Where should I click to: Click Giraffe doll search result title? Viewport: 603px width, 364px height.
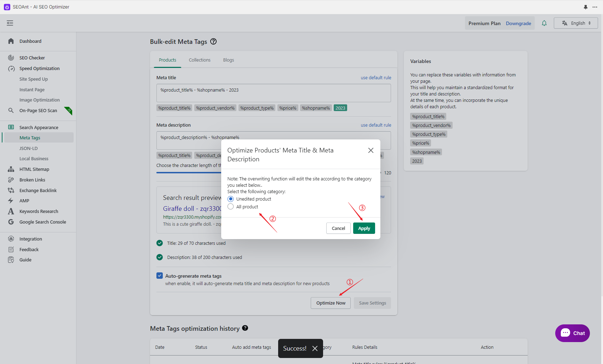click(192, 208)
